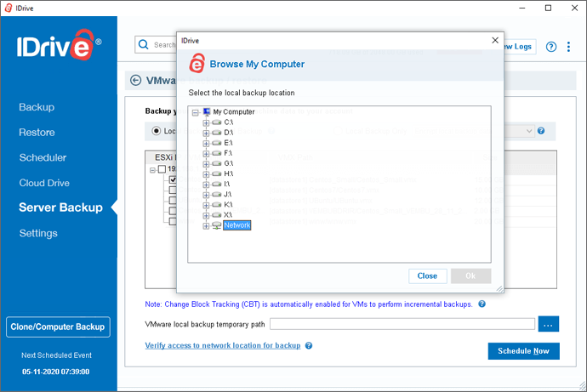Collapse the ESXi host tree node
This screenshot has width=587, height=392.
[152, 170]
